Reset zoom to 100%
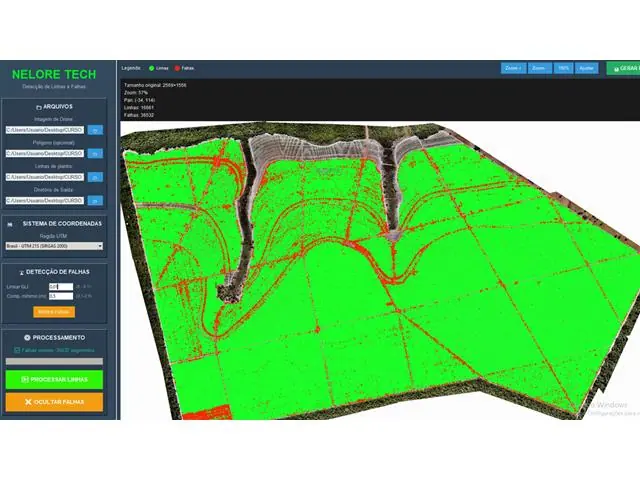640x480 pixels. pyautogui.click(x=564, y=68)
